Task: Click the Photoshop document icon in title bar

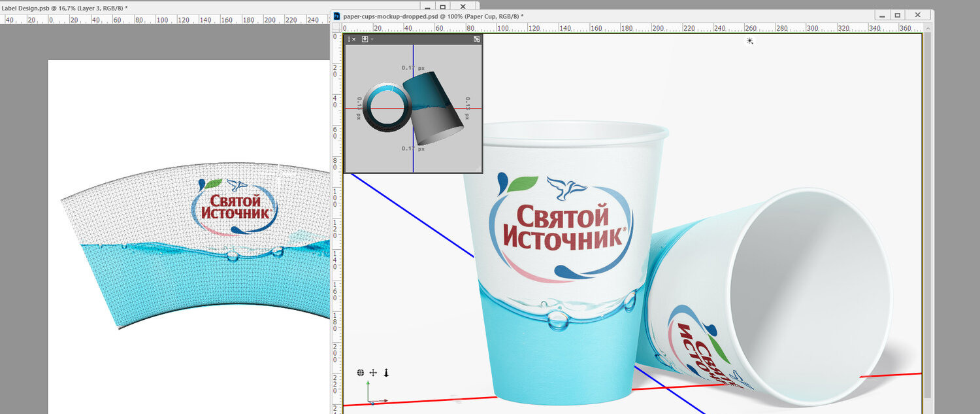Action: [x=337, y=16]
